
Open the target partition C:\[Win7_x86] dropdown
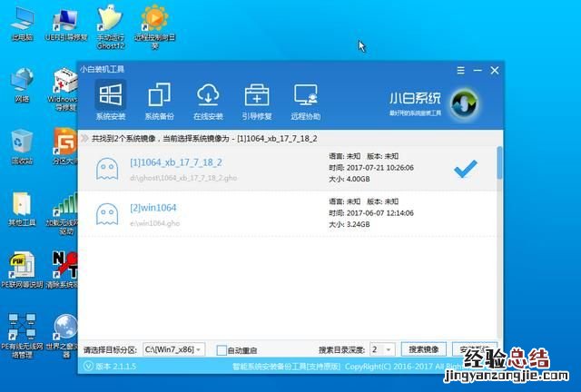(x=173, y=349)
